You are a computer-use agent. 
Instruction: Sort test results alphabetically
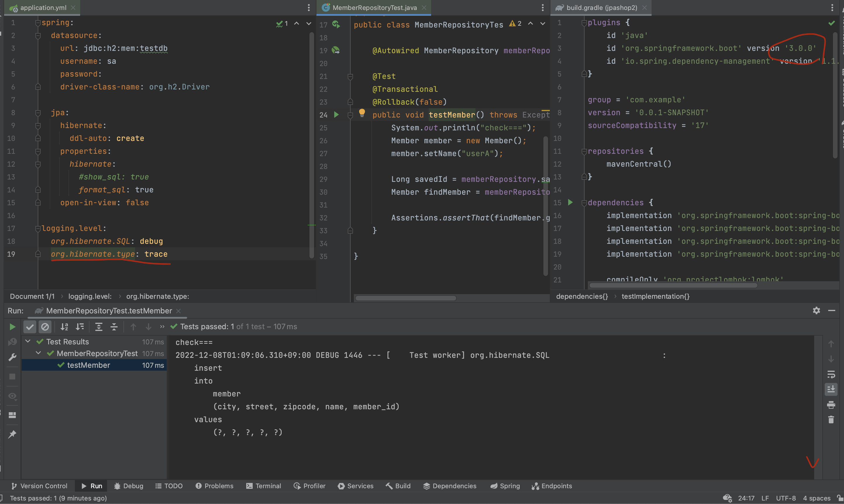pyautogui.click(x=64, y=327)
